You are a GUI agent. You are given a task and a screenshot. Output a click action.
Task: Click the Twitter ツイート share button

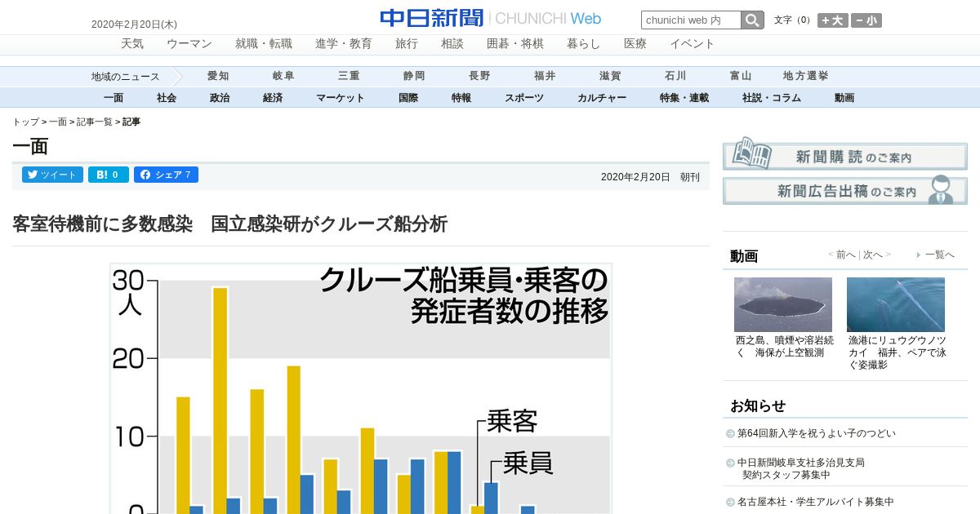coord(52,175)
